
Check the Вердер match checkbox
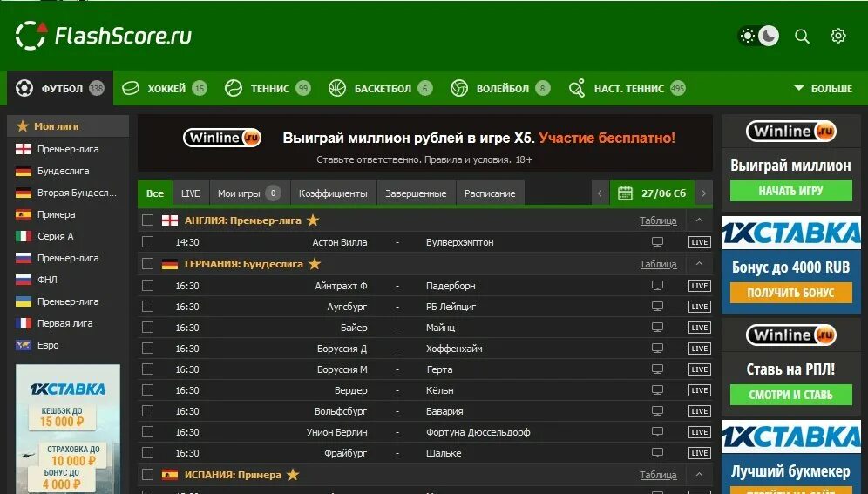(148, 390)
